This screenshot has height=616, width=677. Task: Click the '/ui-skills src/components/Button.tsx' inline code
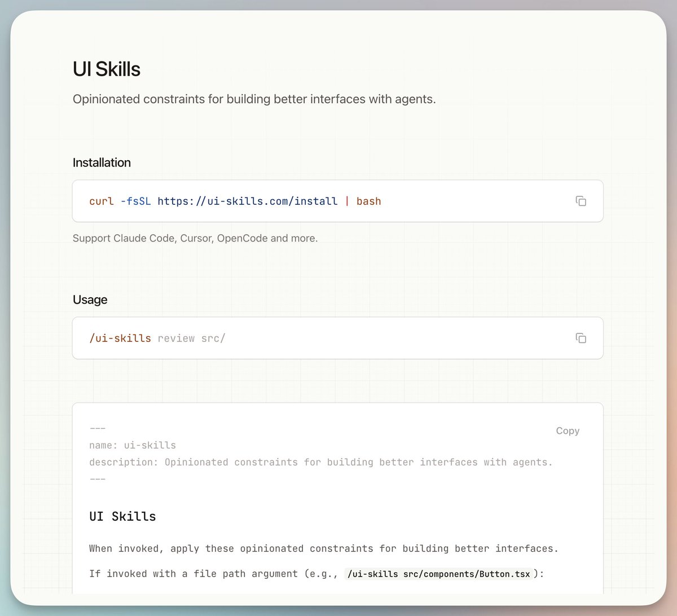pos(439,574)
